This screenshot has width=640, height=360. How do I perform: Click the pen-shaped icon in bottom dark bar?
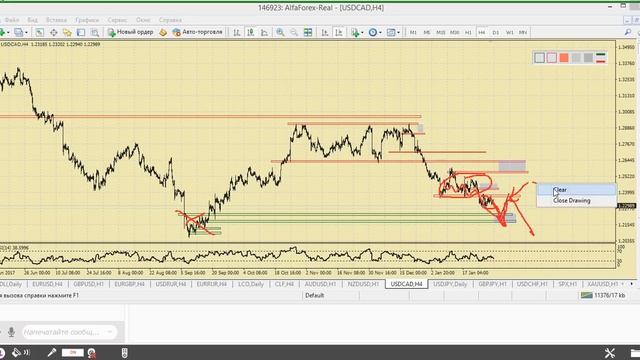pos(51,352)
